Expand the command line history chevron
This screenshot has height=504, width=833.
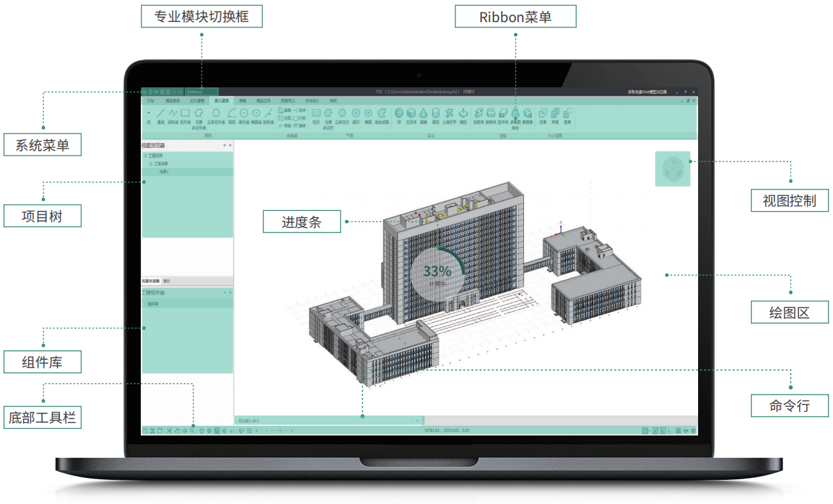[x=416, y=421]
